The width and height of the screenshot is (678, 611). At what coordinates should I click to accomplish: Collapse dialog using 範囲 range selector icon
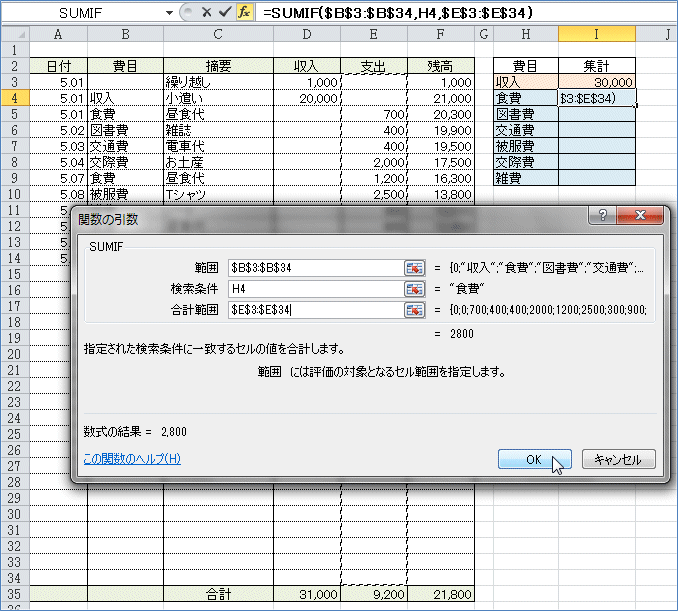[x=414, y=268]
